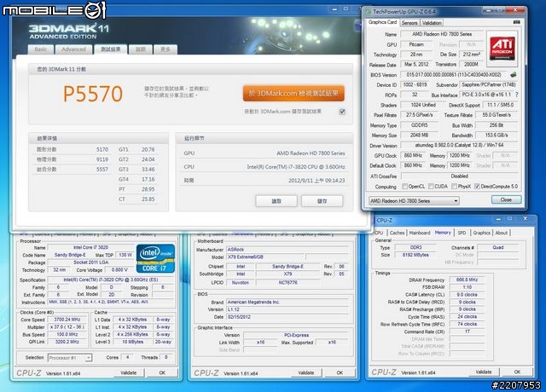Click the GPU-Z title bar app icon
The width and height of the screenshot is (546, 392).
[368, 11]
